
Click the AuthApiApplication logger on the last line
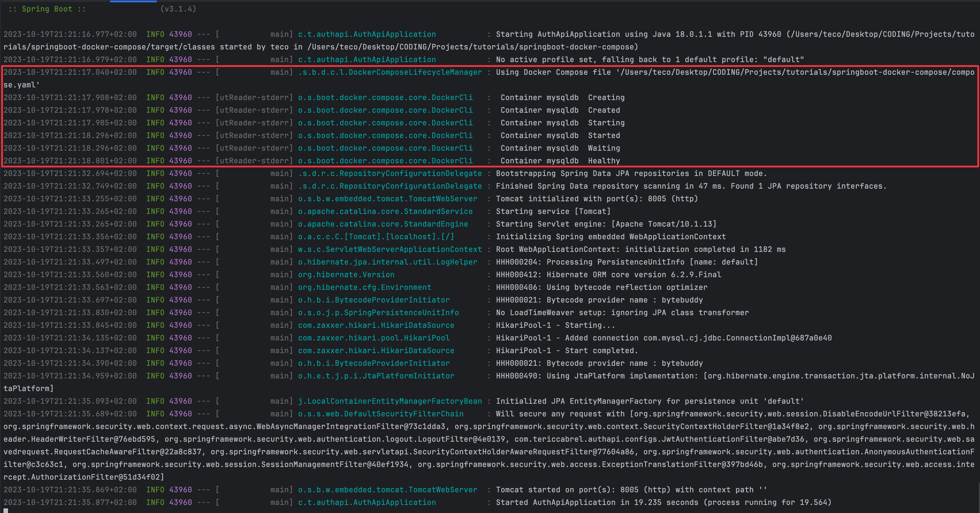coord(367,502)
